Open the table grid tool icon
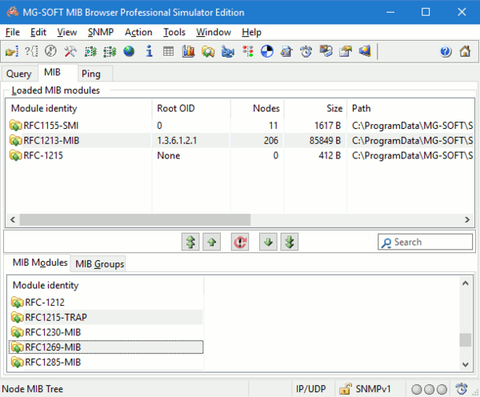Image resolution: width=480 pixels, height=397 pixels. pyautogui.click(x=168, y=52)
